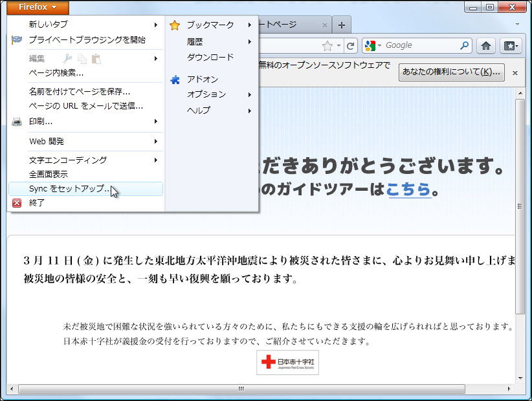Select the paste icon in the 編集 row
532x401 pixels.
[x=97, y=58]
